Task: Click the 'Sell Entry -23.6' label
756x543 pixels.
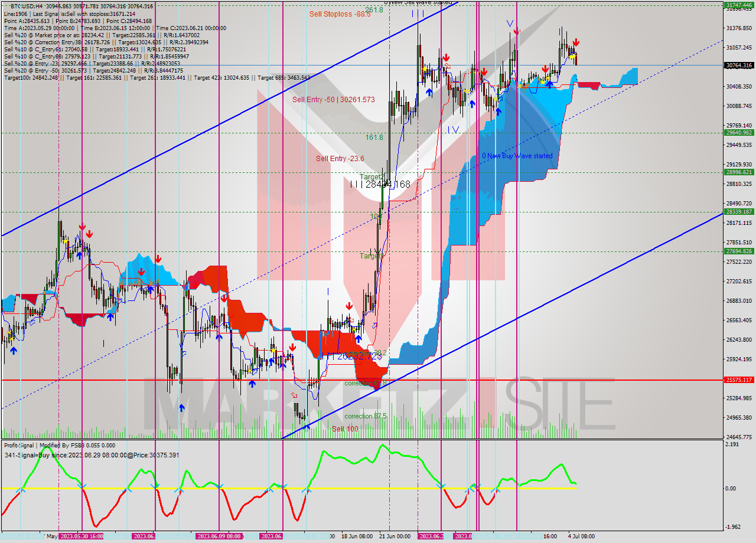Action: tap(340, 158)
